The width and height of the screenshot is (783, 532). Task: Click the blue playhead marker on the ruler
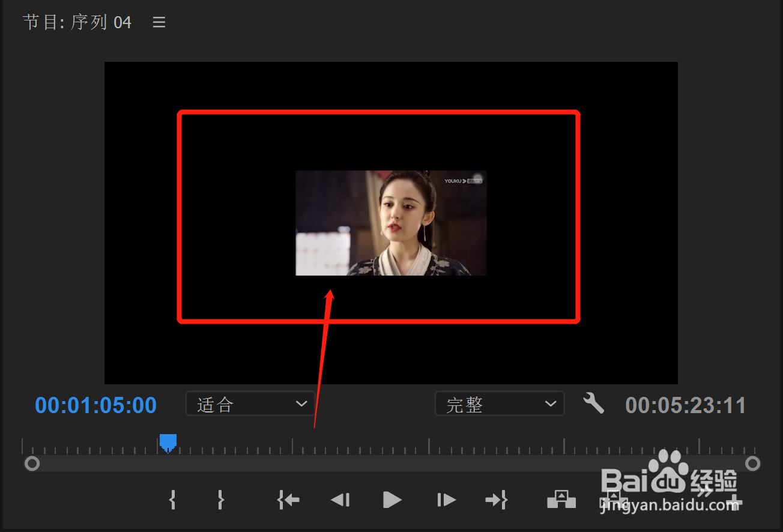[x=168, y=443]
